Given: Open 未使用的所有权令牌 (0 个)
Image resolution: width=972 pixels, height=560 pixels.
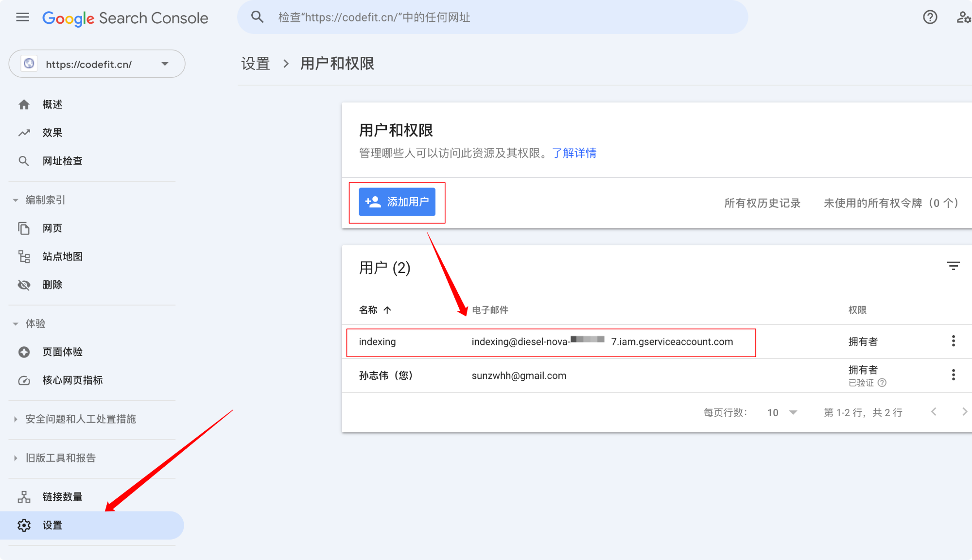Looking at the screenshot, I should click(891, 203).
